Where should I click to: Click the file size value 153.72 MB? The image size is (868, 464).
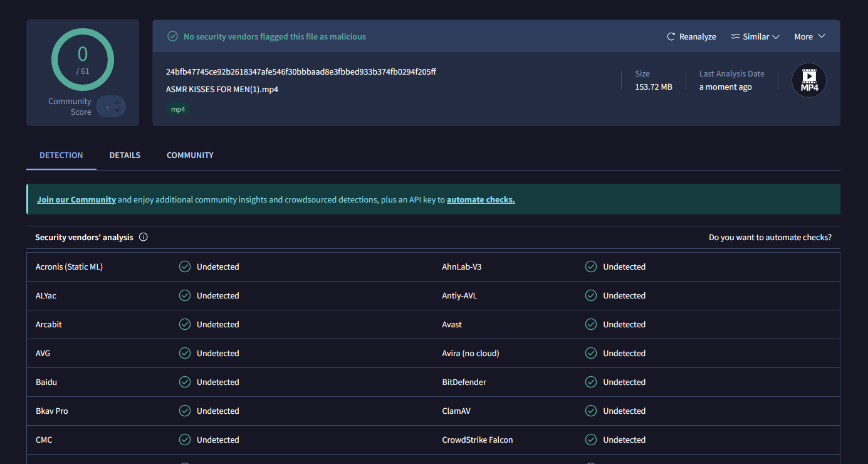coord(654,87)
